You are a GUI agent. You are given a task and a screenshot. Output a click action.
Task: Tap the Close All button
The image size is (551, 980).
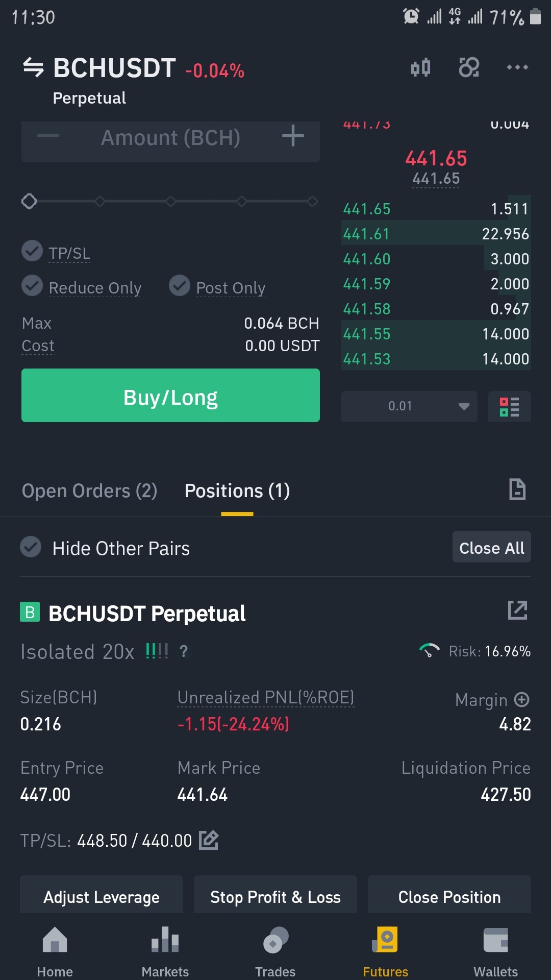492,547
